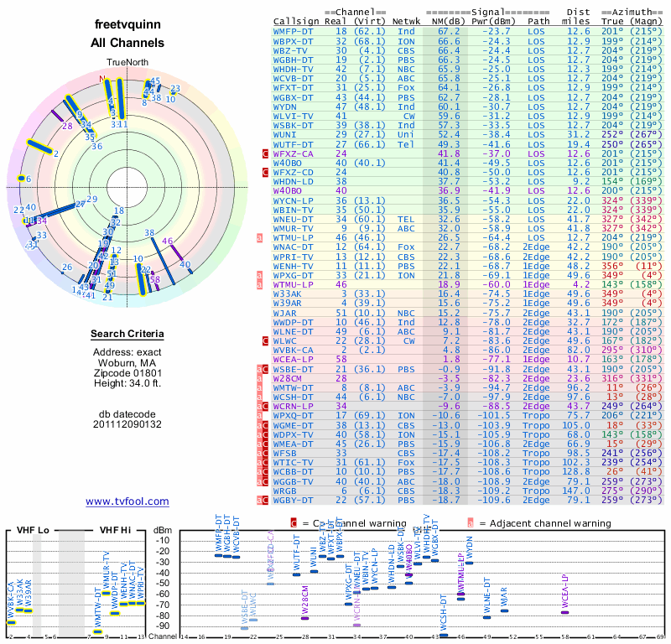Click the WMTW-DT marker in VHF Hi chart
This screenshot has height=644, width=671.
(x=98, y=631)
